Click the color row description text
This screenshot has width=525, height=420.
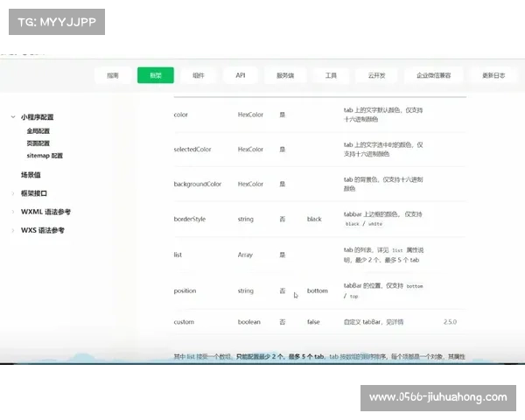point(383,115)
